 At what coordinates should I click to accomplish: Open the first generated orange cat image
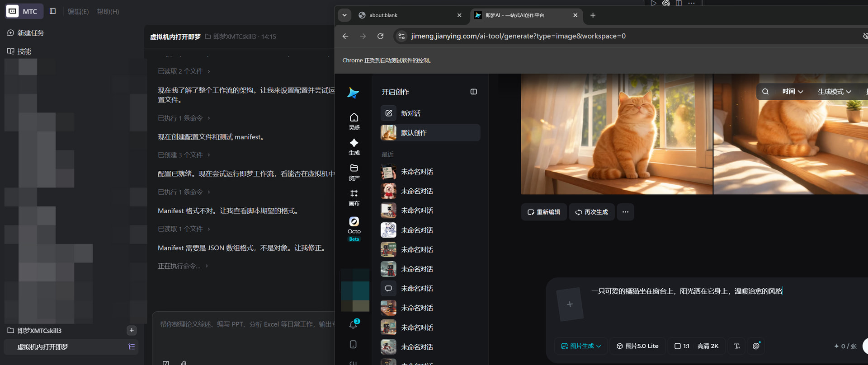617,134
